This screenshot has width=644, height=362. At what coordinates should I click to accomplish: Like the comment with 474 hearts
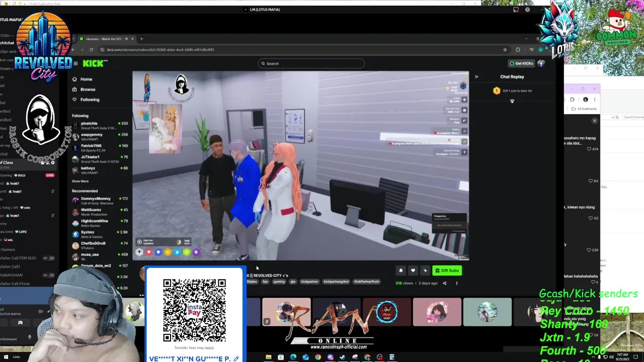(589, 149)
